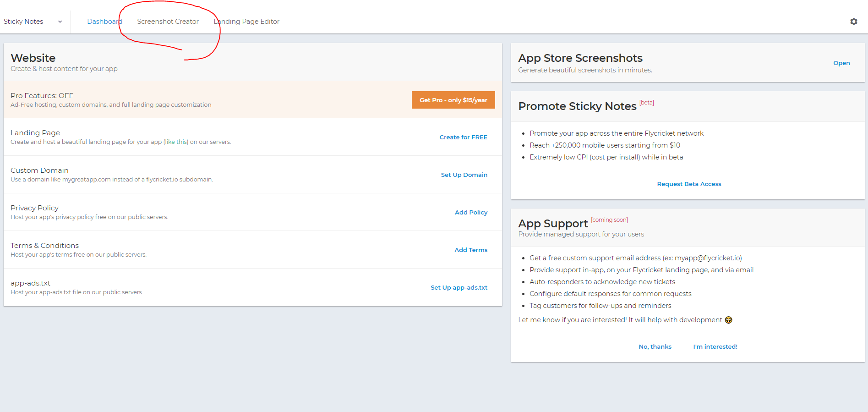Image resolution: width=868 pixels, height=412 pixels.
Task: Click Add Terms link
Action: point(471,250)
